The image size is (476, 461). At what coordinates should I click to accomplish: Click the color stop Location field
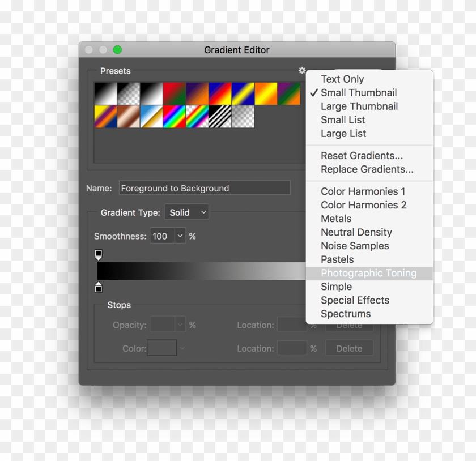pyautogui.click(x=292, y=348)
